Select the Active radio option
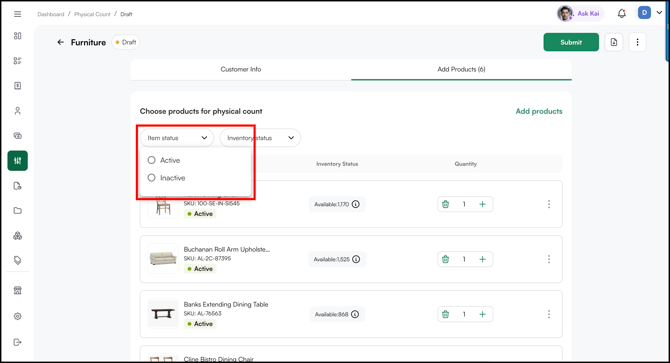Screen dimensions: 670x363 152,160
